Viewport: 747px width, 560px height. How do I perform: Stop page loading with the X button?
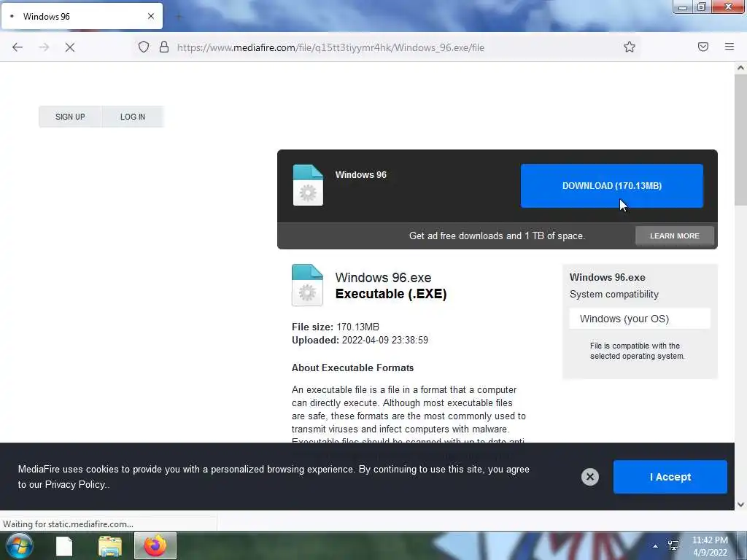pos(69,47)
